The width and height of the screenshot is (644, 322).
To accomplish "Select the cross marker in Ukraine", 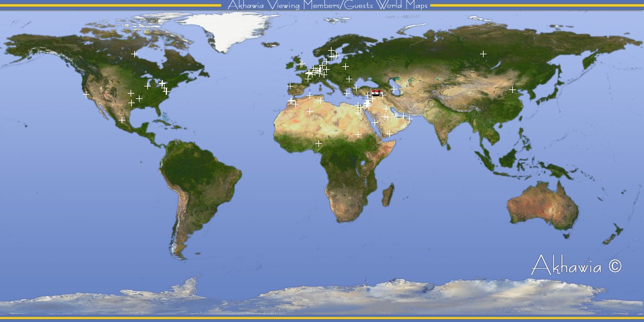I will [x=349, y=79].
